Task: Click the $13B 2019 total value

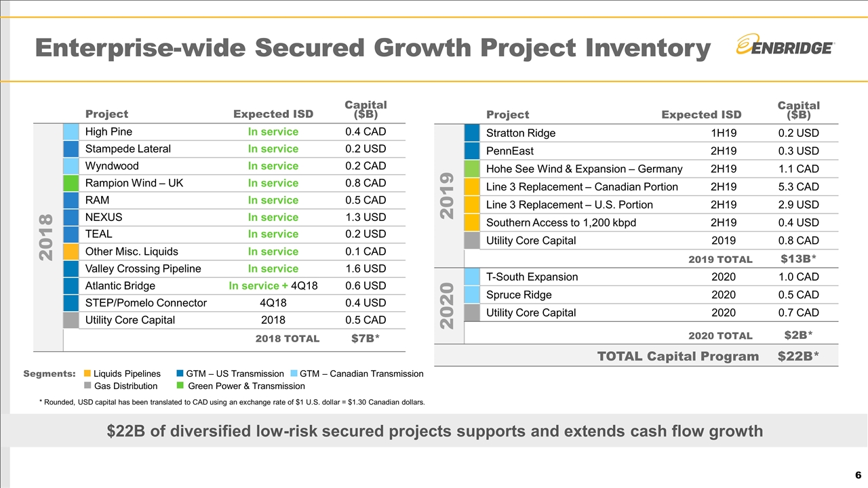Action: tap(798, 259)
